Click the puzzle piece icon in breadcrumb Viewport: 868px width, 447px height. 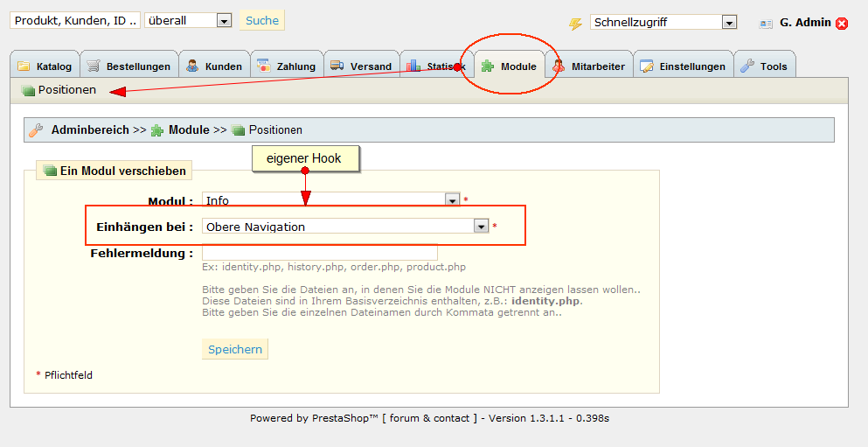tap(157, 130)
